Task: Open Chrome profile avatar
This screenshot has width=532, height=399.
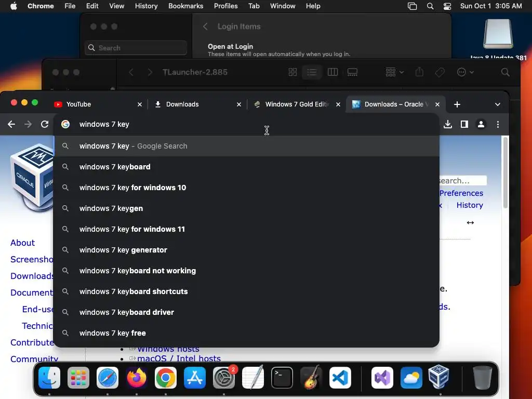Action: point(481,124)
